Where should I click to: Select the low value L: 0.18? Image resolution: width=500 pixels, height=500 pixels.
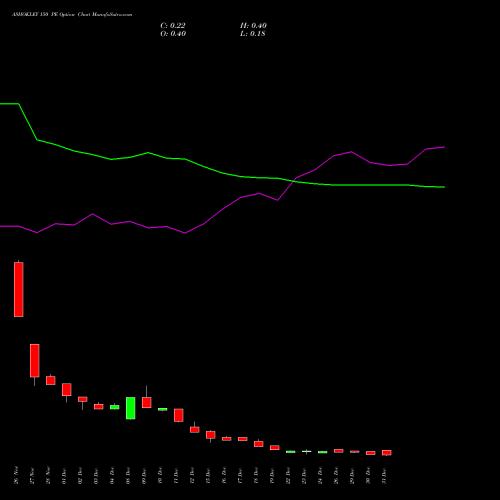coord(253,34)
